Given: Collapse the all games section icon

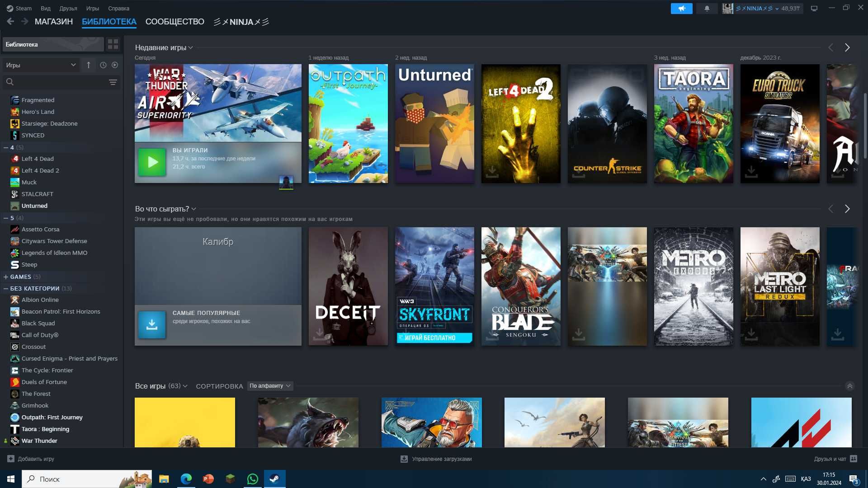Looking at the screenshot, I should [x=849, y=386].
